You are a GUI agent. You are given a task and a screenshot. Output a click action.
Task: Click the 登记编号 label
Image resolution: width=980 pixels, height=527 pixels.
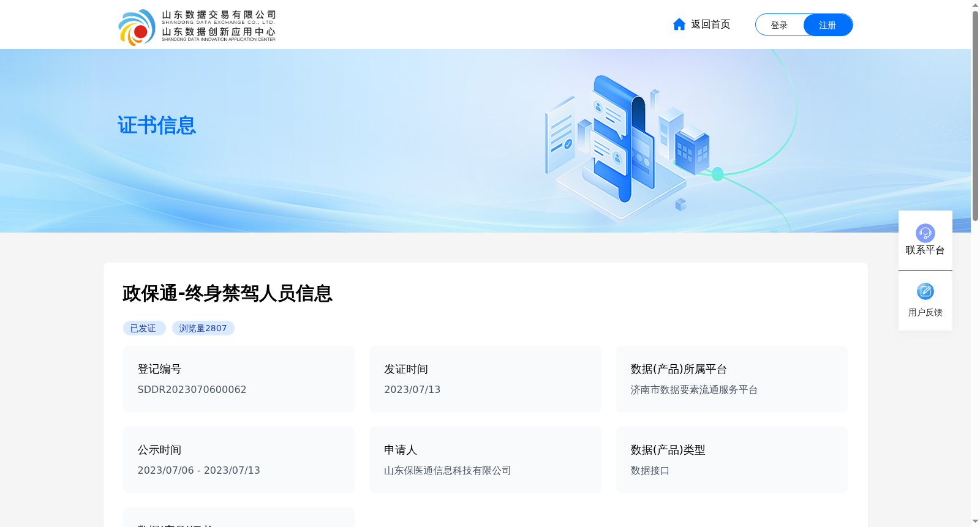click(159, 369)
